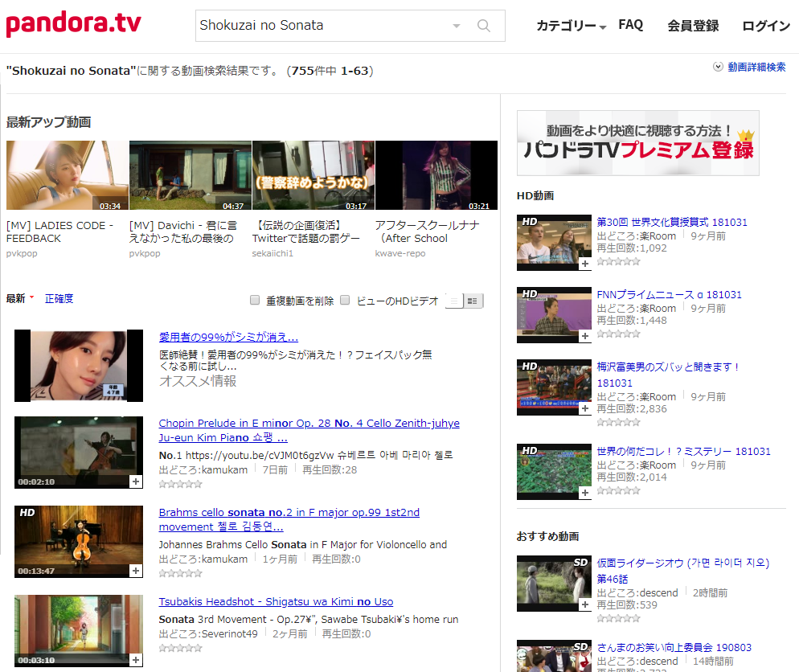Click the パンドラTVプレミアム登録 banner
Screen dimensions: 799x672
(638, 143)
